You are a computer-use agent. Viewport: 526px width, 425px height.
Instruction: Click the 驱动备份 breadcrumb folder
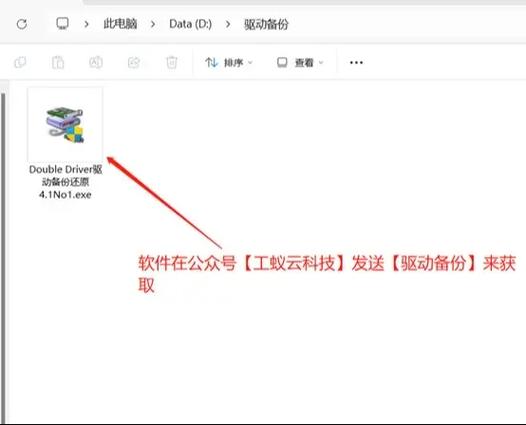[x=266, y=24]
